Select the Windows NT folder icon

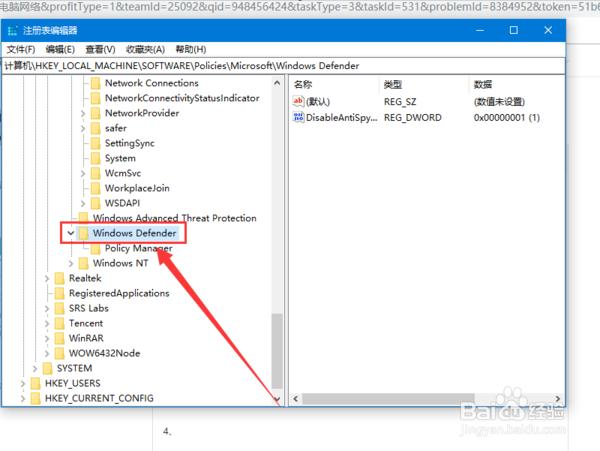(x=83, y=263)
